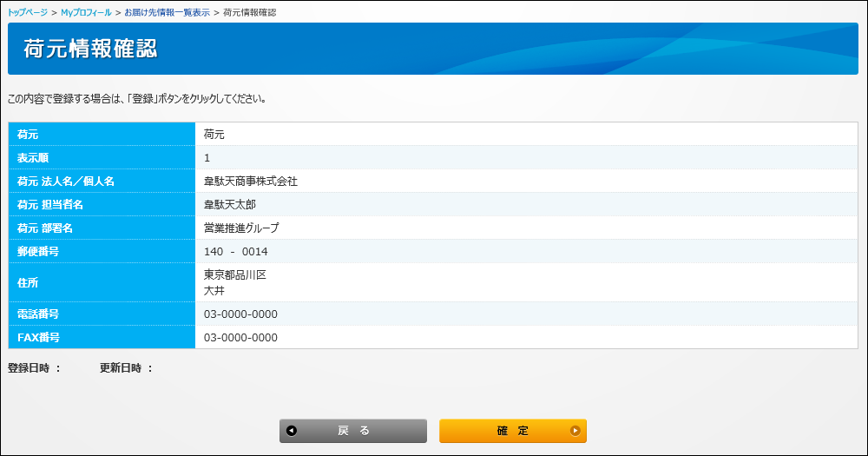Click postal code value 140 - 0014
868x456 pixels.
(235, 252)
